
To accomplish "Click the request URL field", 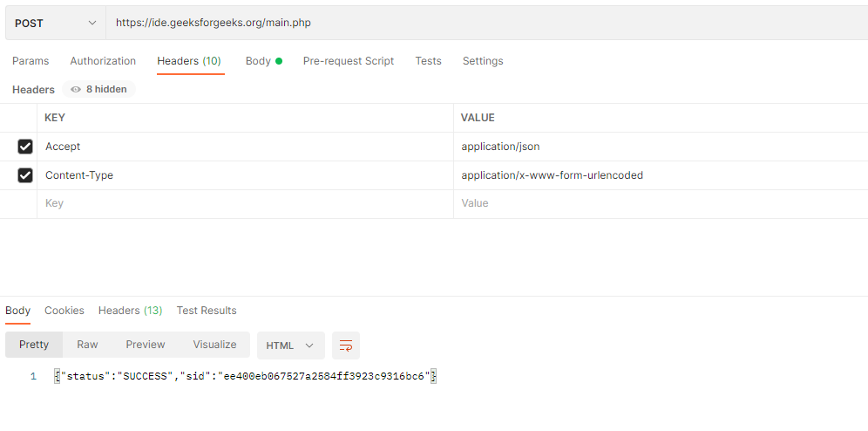I will (x=487, y=24).
